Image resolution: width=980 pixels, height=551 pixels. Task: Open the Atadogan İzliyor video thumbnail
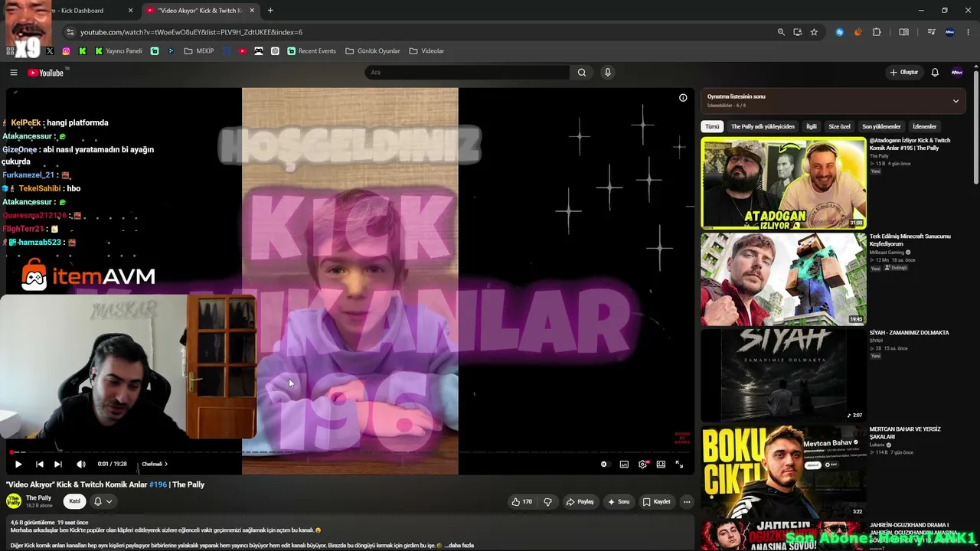(x=783, y=183)
